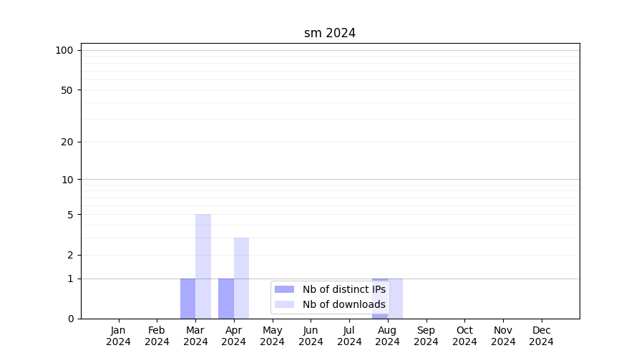Screen dimensions: 644x358
Task: Click the March 2024 downloads bar
Action: tap(203, 266)
